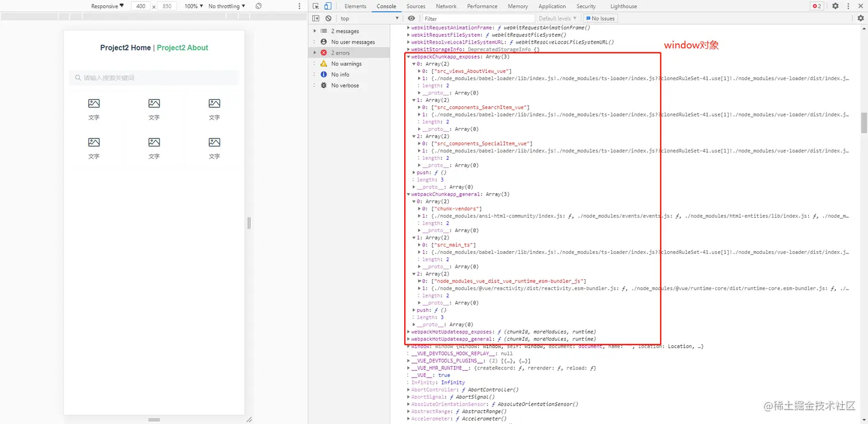Expand the src_main_ts entry

pyautogui.click(x=420, y=245)
